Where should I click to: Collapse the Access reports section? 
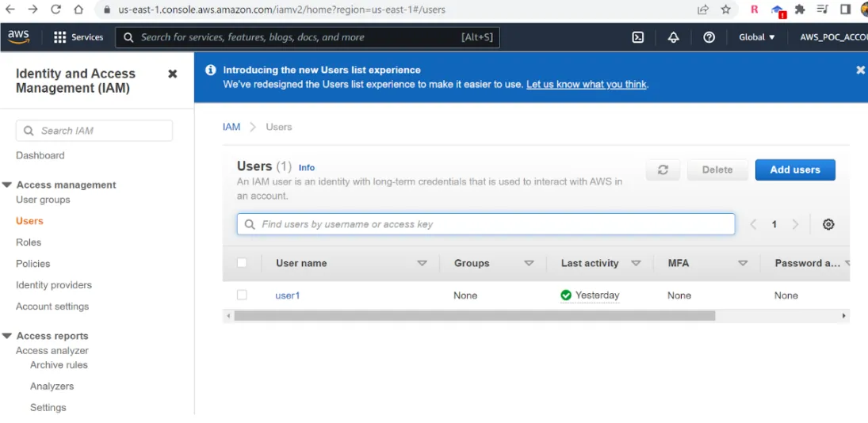tap(6, 336)
